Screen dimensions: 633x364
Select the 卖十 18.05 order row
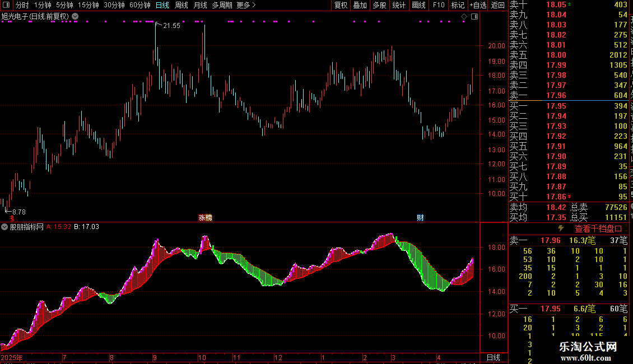click(569, 5)
